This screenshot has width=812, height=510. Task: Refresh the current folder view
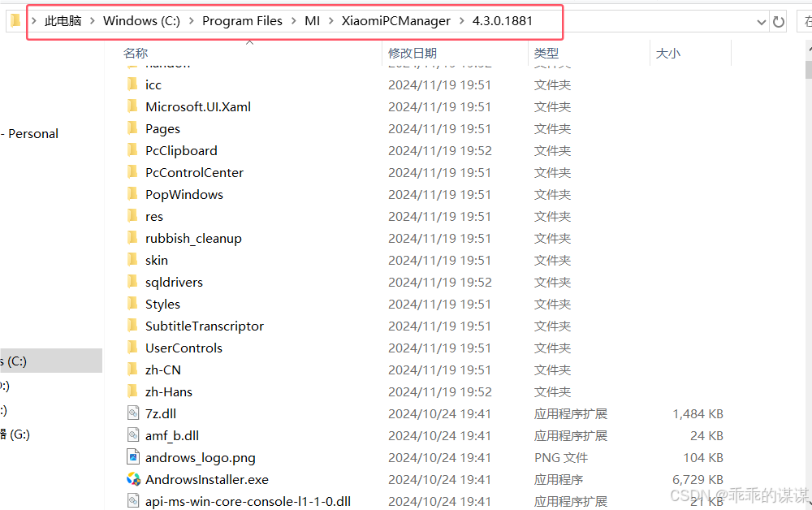pos(779,22)
